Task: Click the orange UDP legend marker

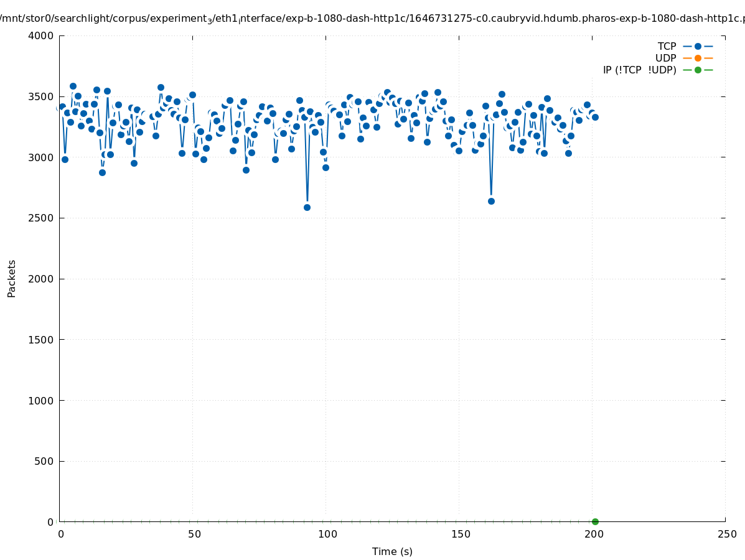Action: pyautogui.click(x=698, y=58)
